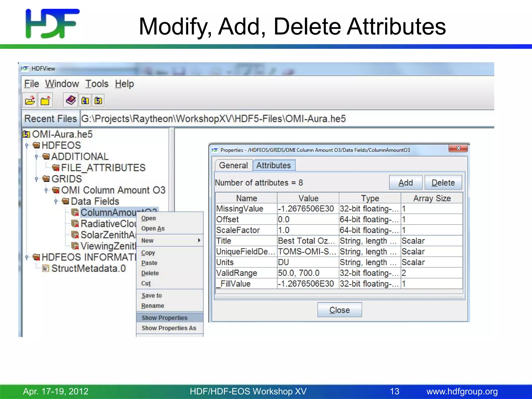Select the UniqueFieldDe... attribute name
This screenshot has width=532, height=399.
[246, 251]
